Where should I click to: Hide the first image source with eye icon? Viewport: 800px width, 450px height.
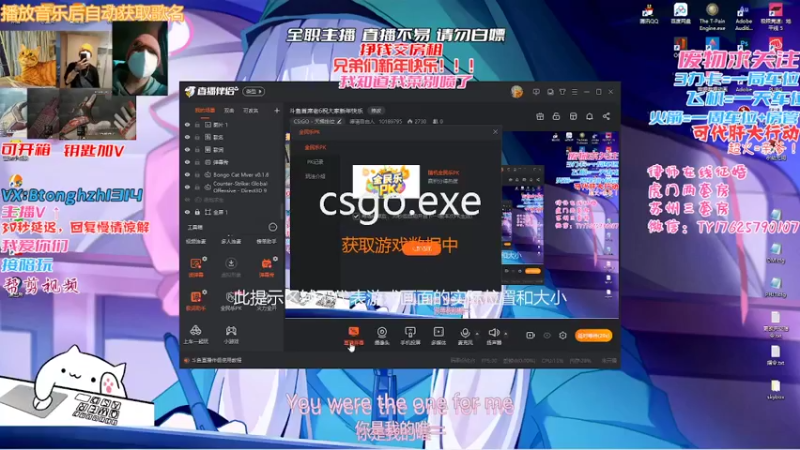coord(187,124)
